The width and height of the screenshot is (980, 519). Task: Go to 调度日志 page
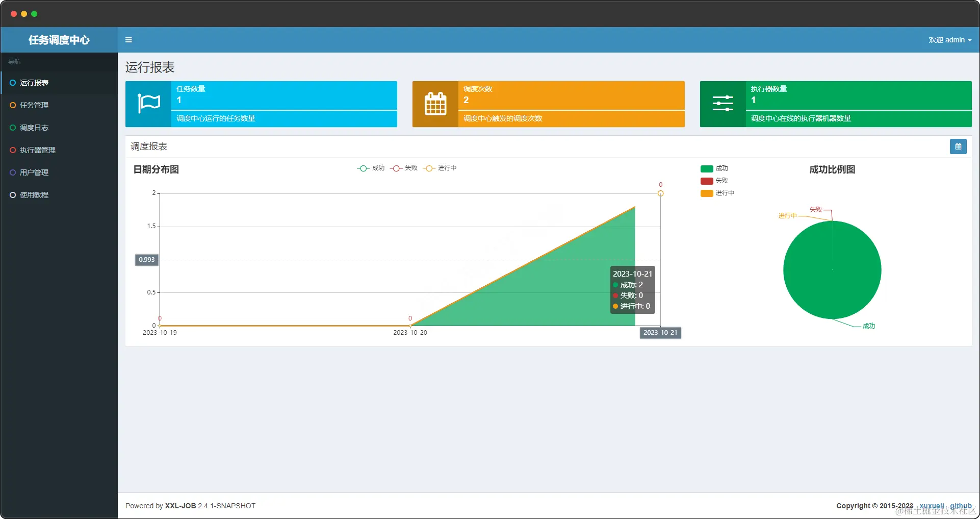point(59,128)
